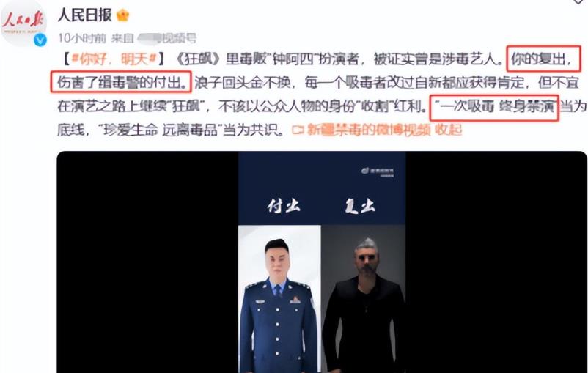Viewport: 588px width, 373px height.
Task: Collapse the post text with 收起
Action: 448,130
